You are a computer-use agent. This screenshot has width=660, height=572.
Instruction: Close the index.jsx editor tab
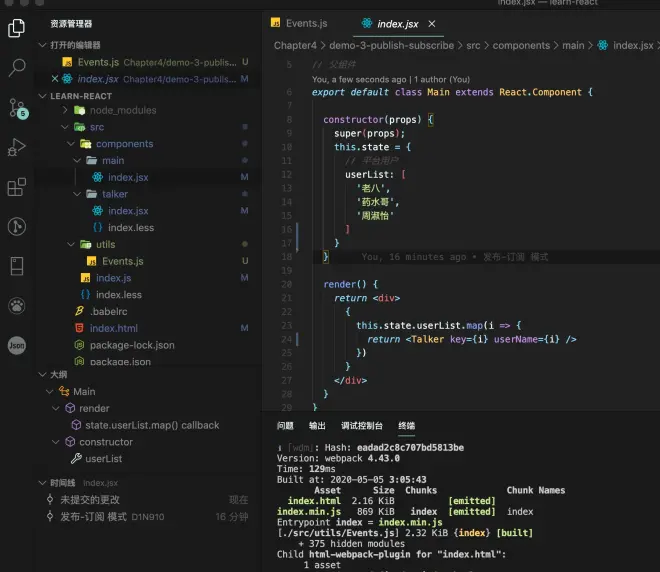pyautogui.click(x=431, y=24)
